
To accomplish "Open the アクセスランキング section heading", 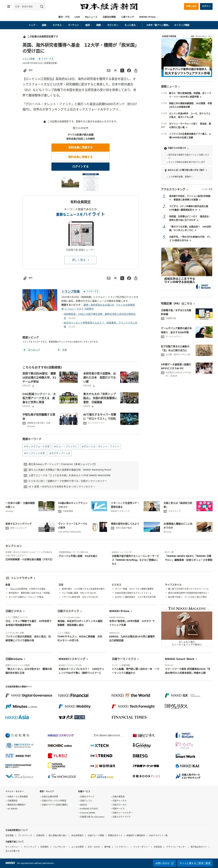I will [x=174, y=189].
